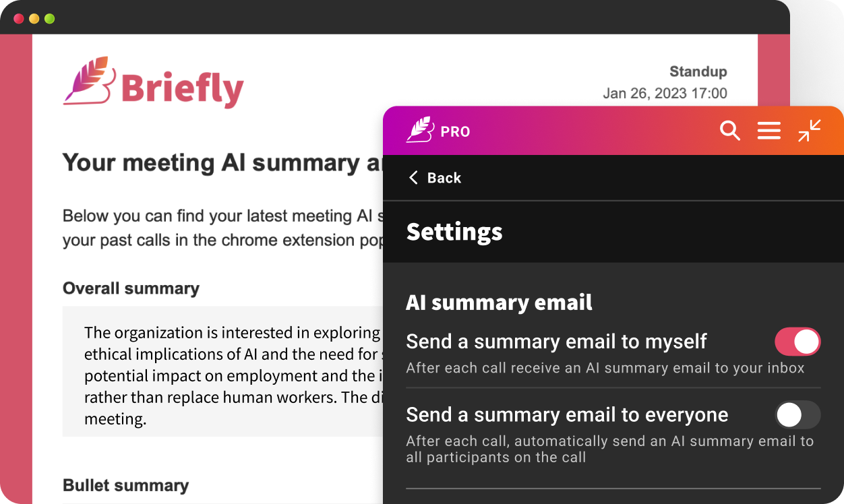Click the Briefly logo on the email

tap(154, 84)
